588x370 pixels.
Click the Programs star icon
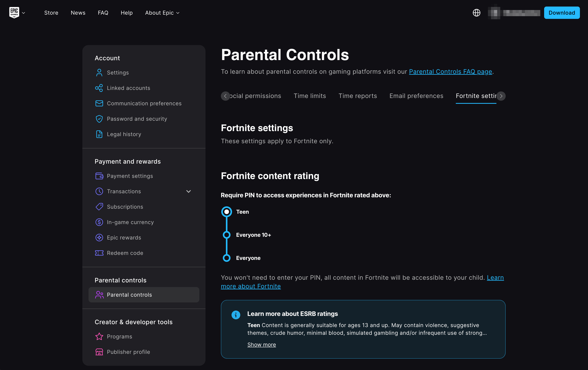tap(99, 337)
